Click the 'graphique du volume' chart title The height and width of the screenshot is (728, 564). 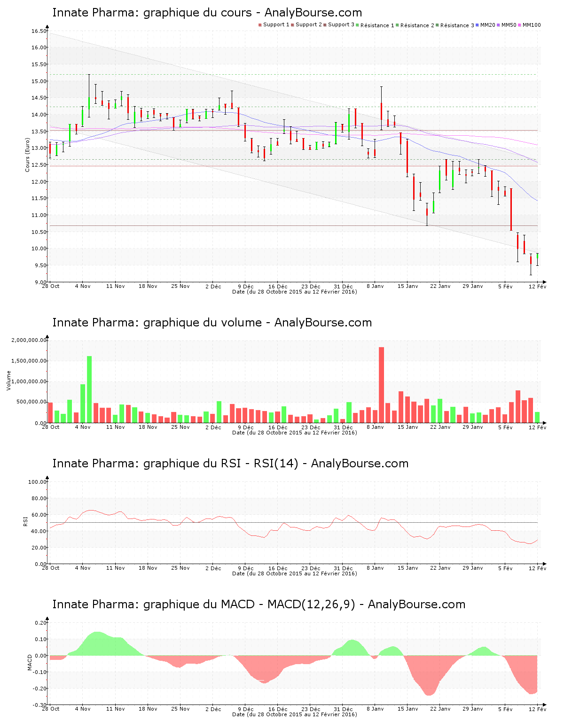[212, 323]
